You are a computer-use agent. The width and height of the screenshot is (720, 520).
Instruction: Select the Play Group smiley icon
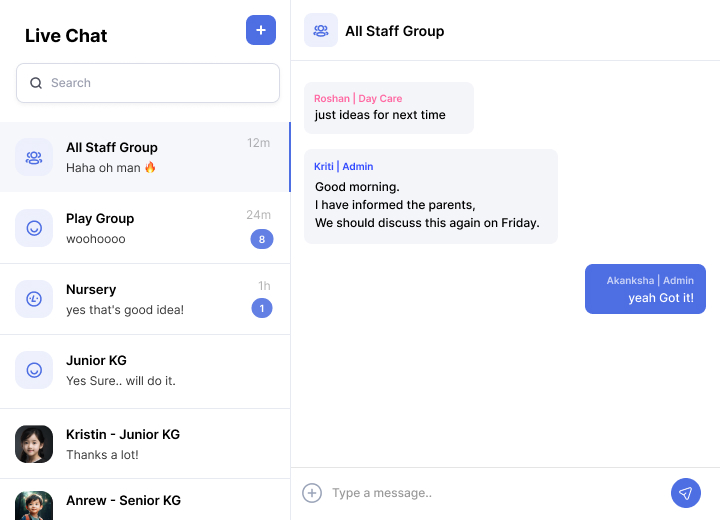pyautogui.click(x=34, y=228)
